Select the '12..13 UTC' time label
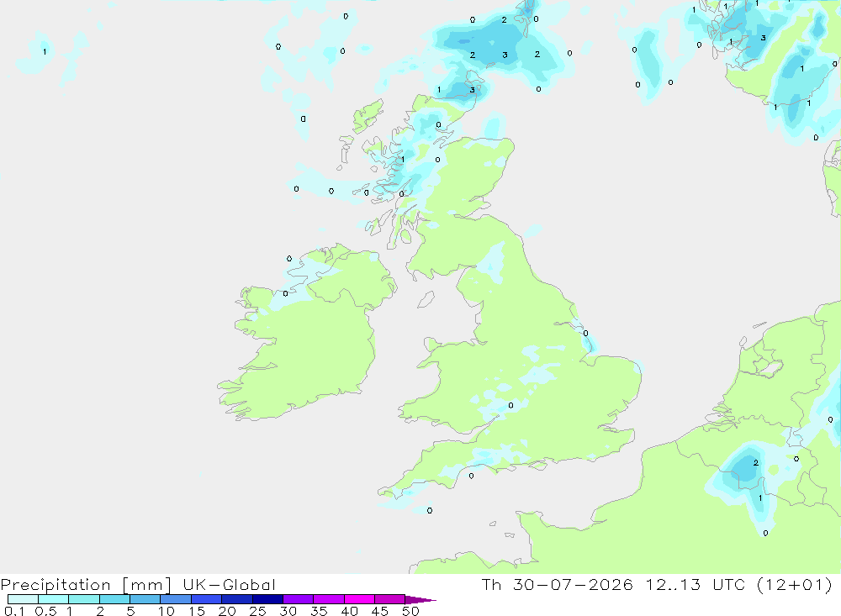 click(x=696, y=584)
